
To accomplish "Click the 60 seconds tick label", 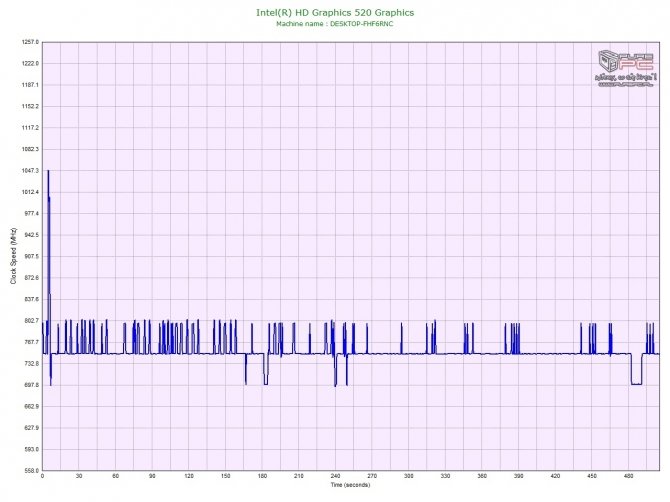I will click(115, 476).
